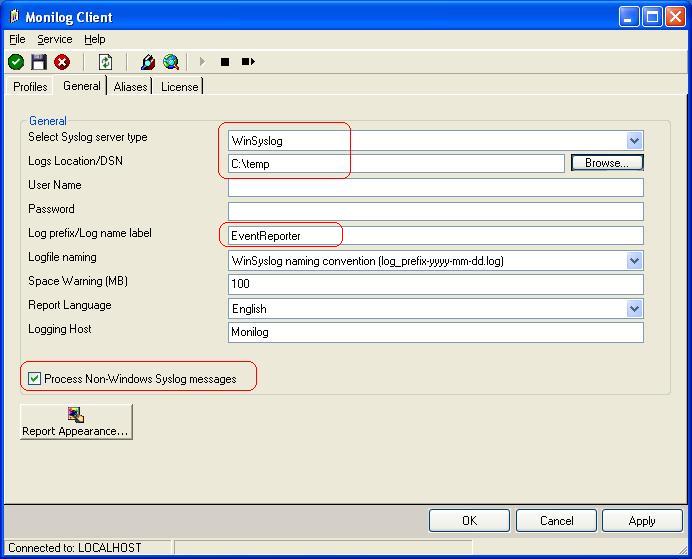Open the Report Language dropdown
This screenshot has width=692, height=559.
click(634, 308)
